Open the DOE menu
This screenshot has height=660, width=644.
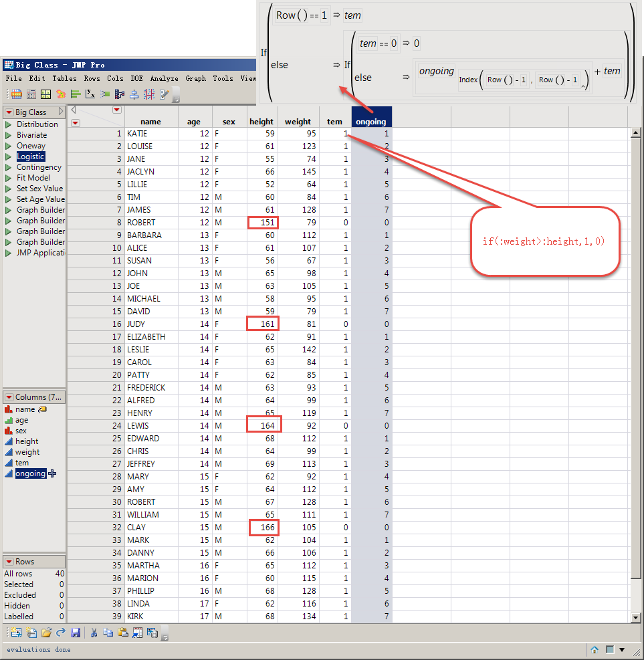click(x=136, y=78)
